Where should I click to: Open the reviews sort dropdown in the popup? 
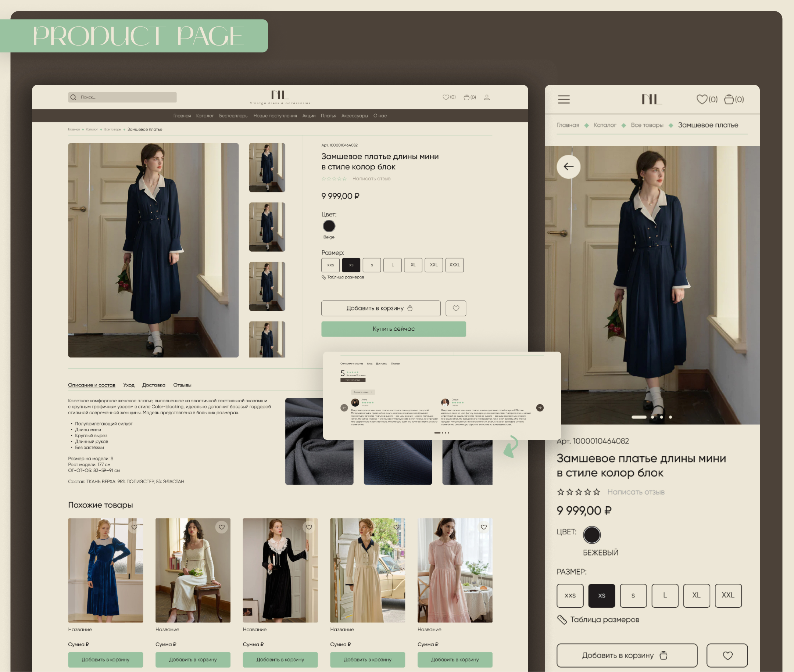click(363, 392)
